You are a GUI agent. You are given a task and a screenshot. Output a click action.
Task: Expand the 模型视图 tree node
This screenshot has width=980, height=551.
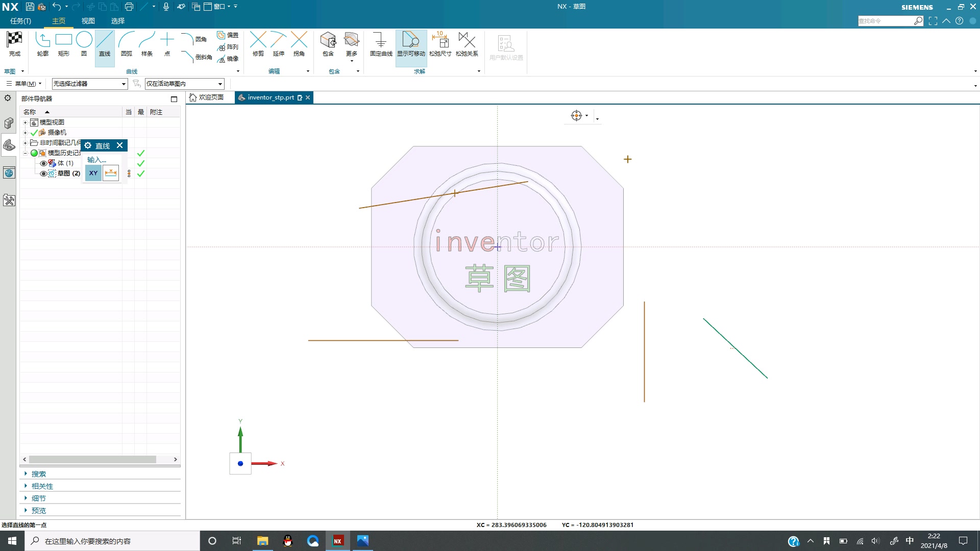tap(25, 122)
